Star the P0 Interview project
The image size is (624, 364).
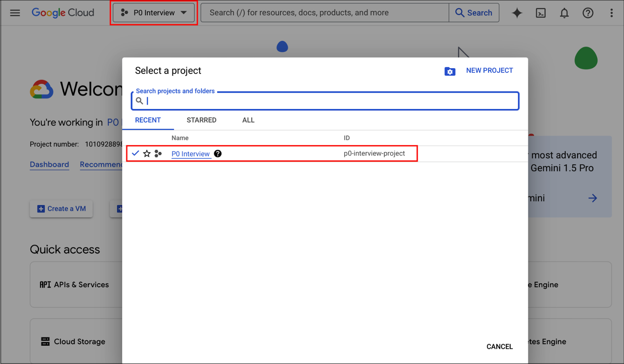[147, 154]
